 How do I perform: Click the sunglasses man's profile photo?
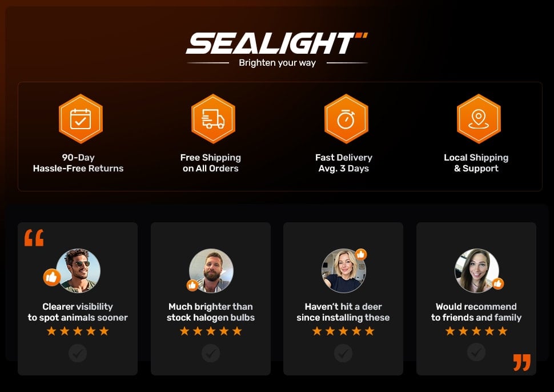tap(79, 270)
